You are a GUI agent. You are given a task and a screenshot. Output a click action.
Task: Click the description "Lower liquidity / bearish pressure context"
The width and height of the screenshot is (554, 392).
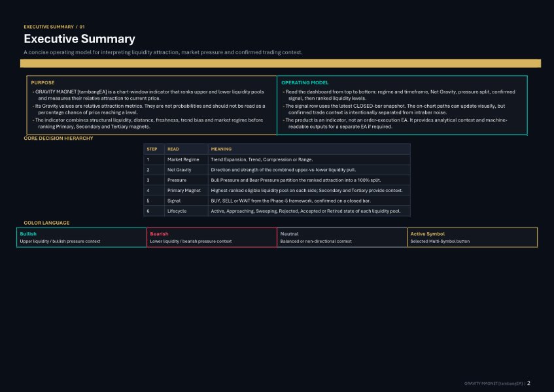[x=191, y=241]
